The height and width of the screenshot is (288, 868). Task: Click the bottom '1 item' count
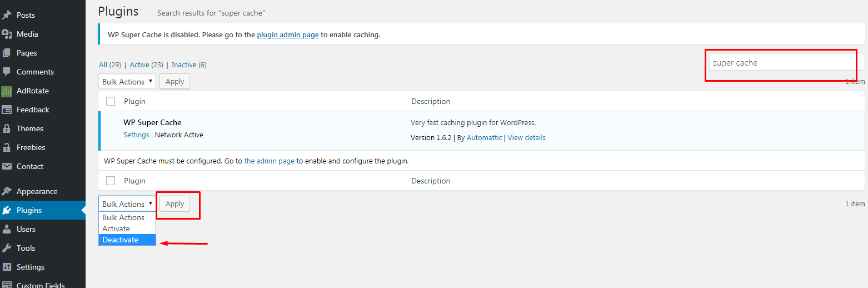click(x=855, y=203)
